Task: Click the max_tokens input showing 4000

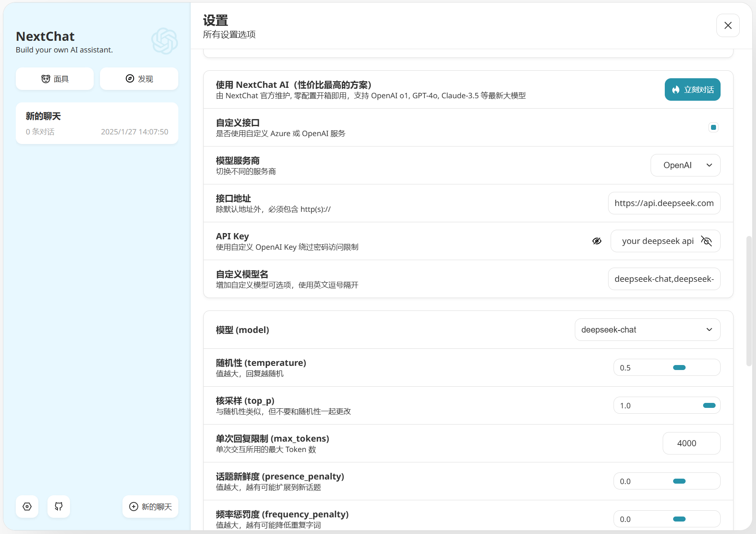Action: point(691,443)
